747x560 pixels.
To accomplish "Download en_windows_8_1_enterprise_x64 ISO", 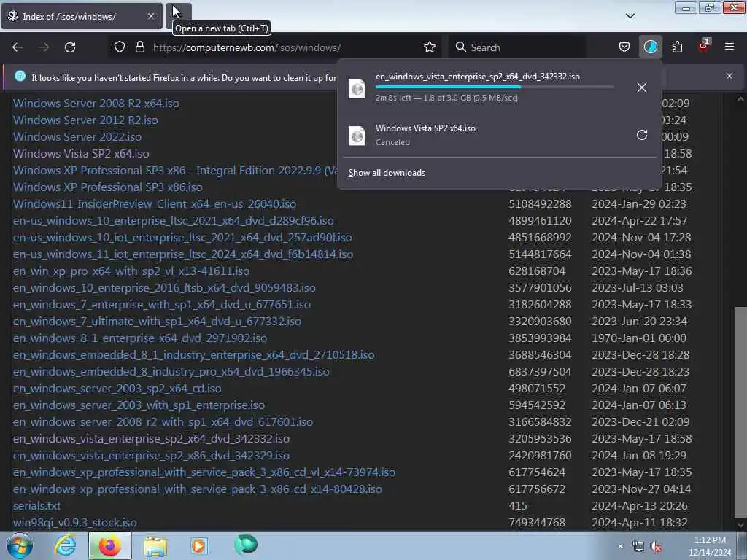I will click(140, 338).
